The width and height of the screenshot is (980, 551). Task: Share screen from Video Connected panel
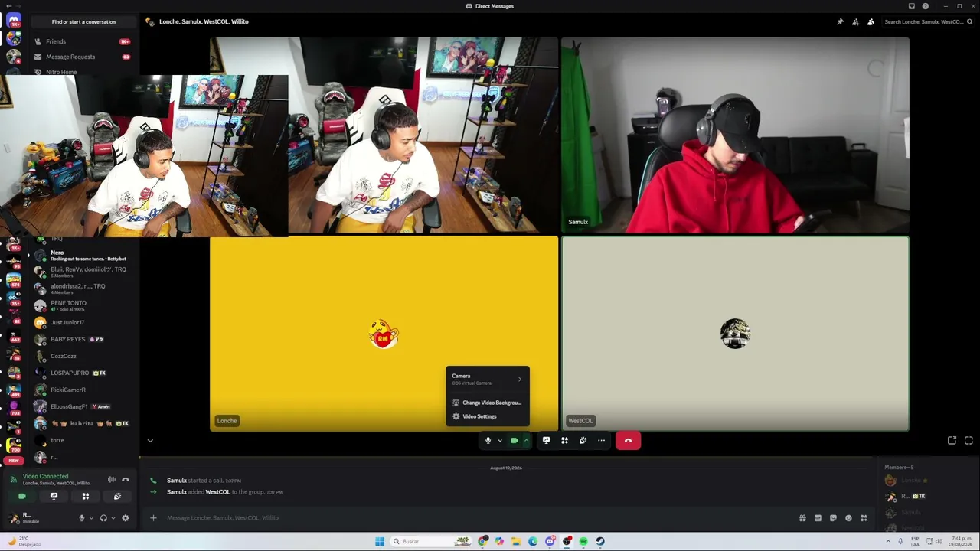54,496
